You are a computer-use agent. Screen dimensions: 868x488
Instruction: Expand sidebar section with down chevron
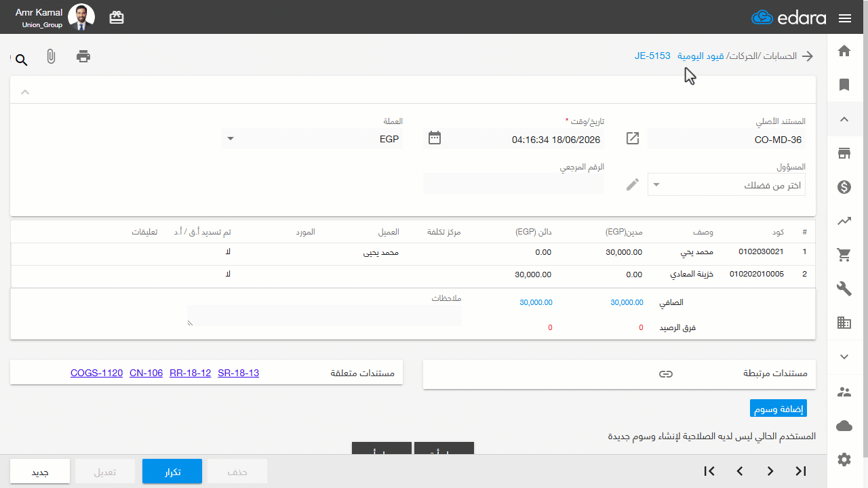click(x=844, y=357)
